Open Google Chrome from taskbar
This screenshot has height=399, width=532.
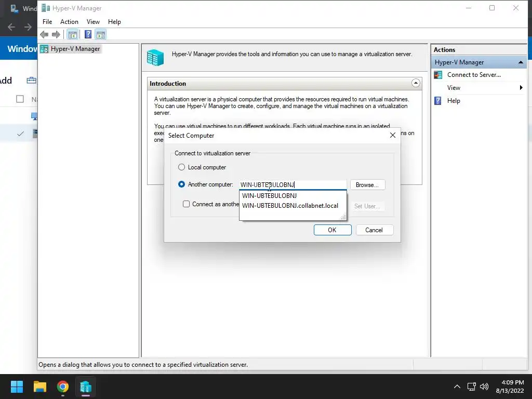pos(63,387)
